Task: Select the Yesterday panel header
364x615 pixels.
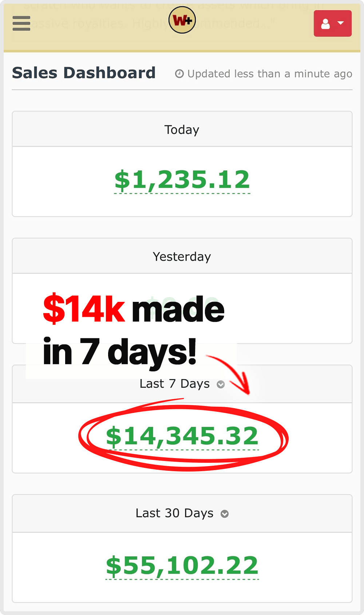Action: pyautogui.click(x=182, y=257)
